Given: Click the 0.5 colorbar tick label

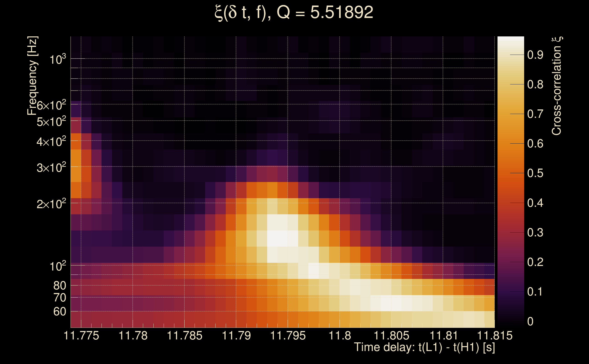Looking at the screenshot, I should [x=535, y=173].
